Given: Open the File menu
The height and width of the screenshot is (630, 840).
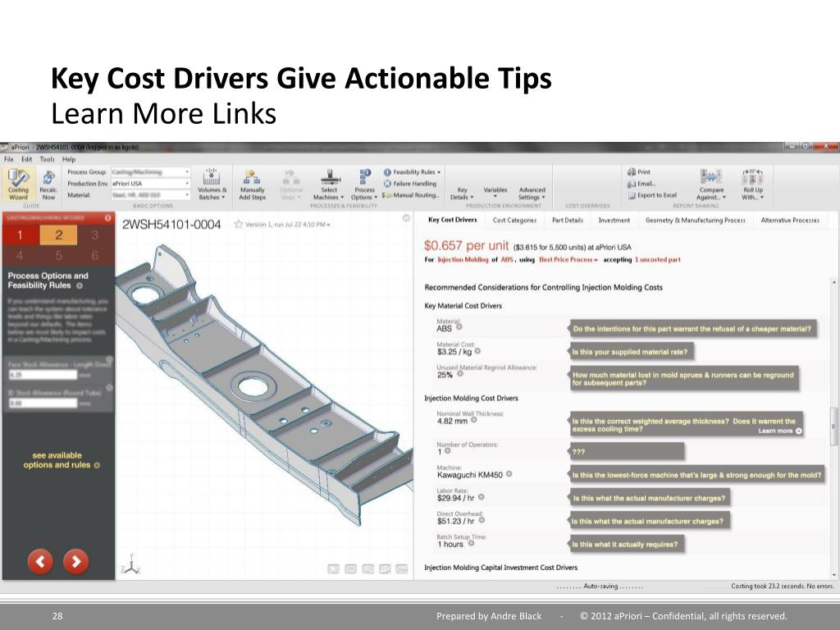Looking at the screenshot, I should [8, 159].
